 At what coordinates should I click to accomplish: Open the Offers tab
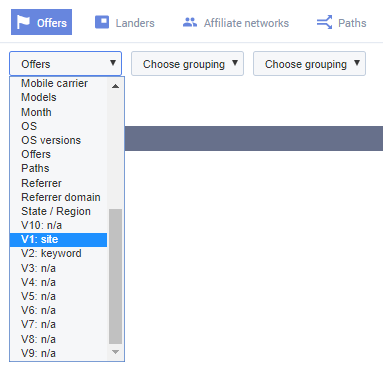(41, 22)
